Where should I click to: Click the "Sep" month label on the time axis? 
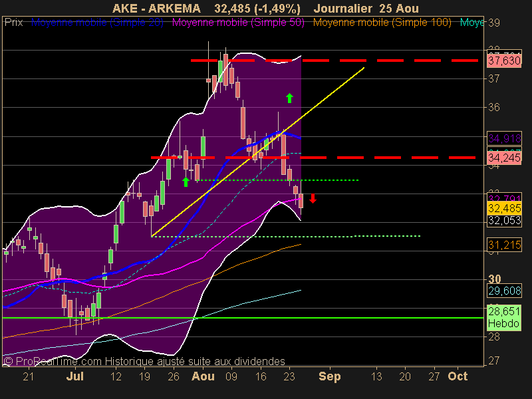tap(329, 376)
